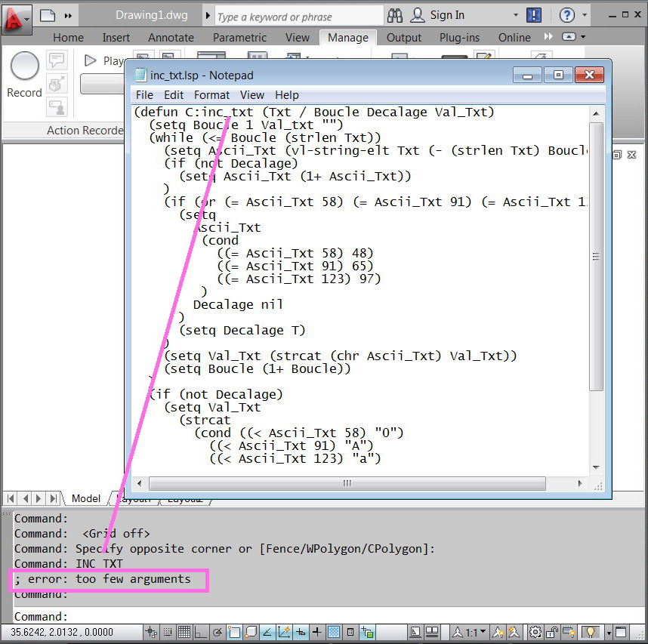
Task: Select the Output ribbon tab
Action: (x=404, y=38)
